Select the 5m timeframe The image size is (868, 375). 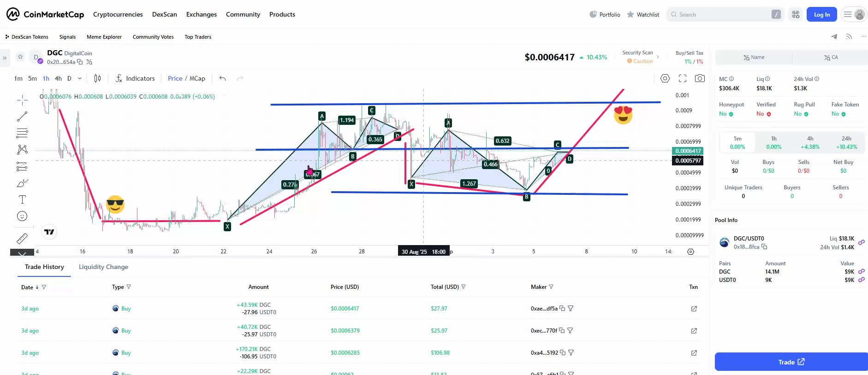[x=32, y=78]
